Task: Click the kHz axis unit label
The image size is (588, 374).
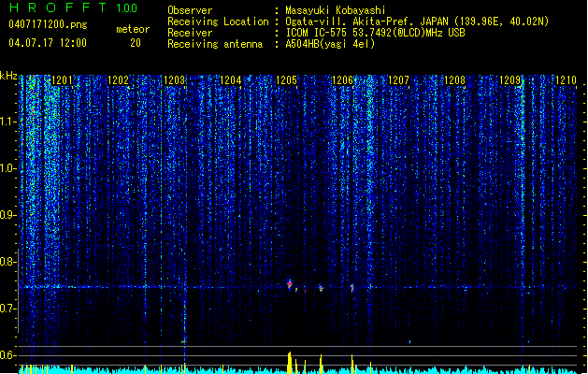Action: pyautogui.click(x=8, y=76)
